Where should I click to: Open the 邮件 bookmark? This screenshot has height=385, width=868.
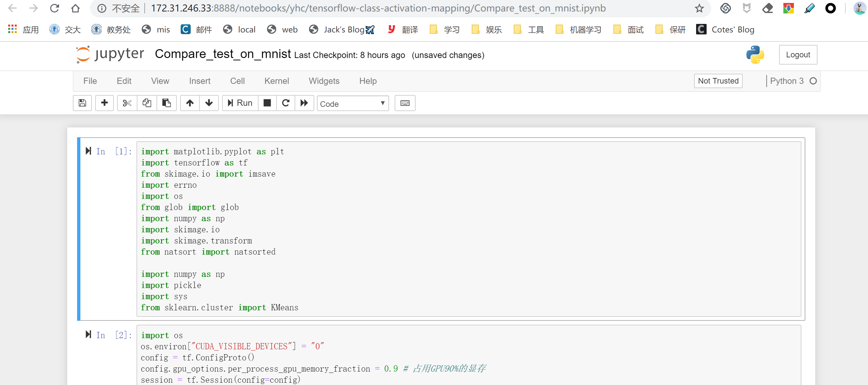[x=196, y=29]
